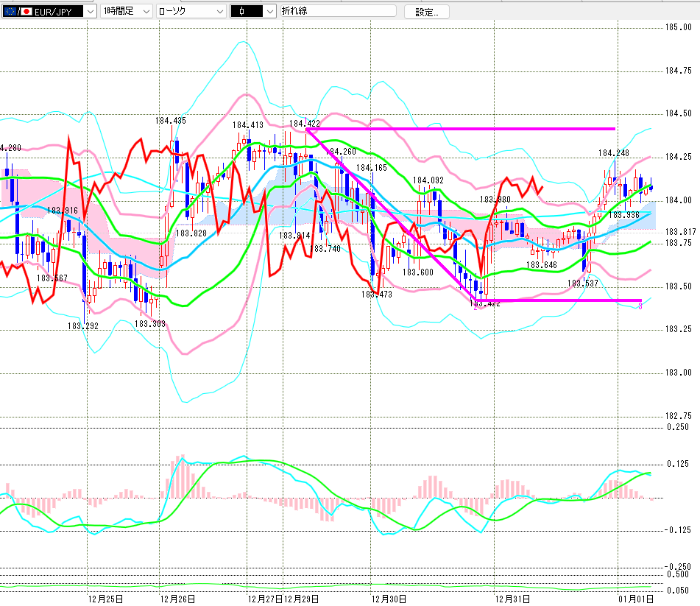The height and width of the screenshot is (606, 700).
Task: Expand the 1時間足 timeframe dropdown
Action: pyautogui.click(x=144, y=12)
